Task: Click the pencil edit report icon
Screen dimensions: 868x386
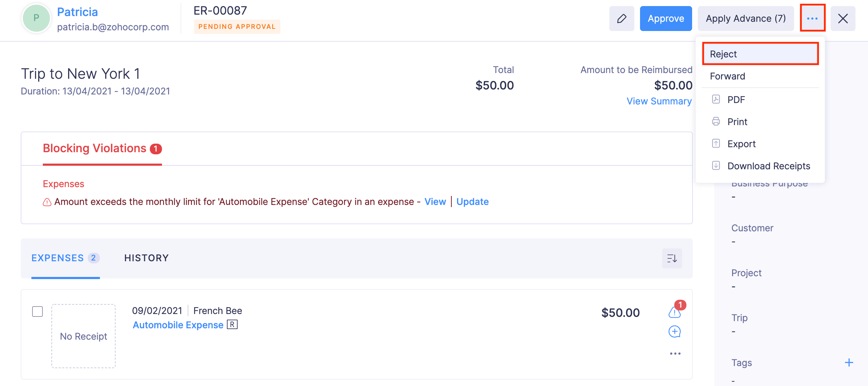Action: [621, 19]
